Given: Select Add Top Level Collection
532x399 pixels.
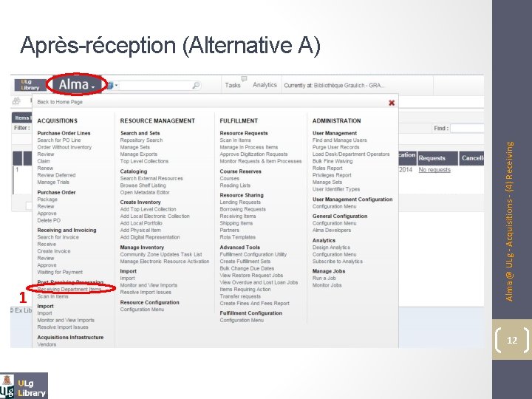Looking at the screenshot, I should point(148,209).
